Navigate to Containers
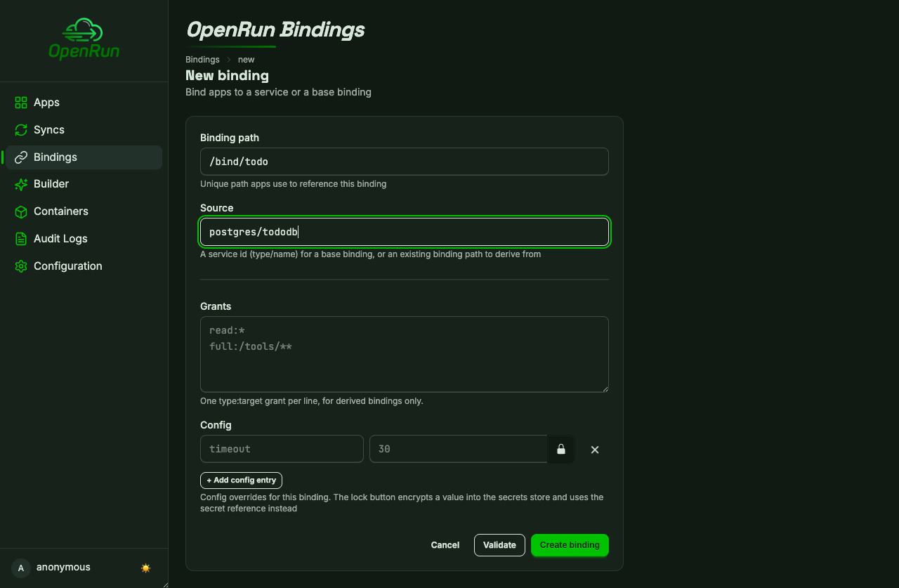 click(x=84, y=211)
